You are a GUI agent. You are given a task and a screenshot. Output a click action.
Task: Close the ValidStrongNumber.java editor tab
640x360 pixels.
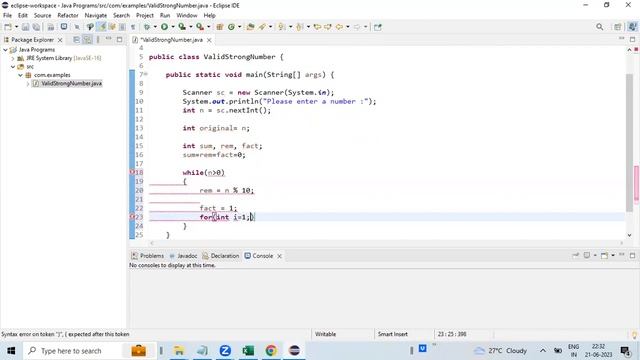pyautogui.click(x=209, y=40)
